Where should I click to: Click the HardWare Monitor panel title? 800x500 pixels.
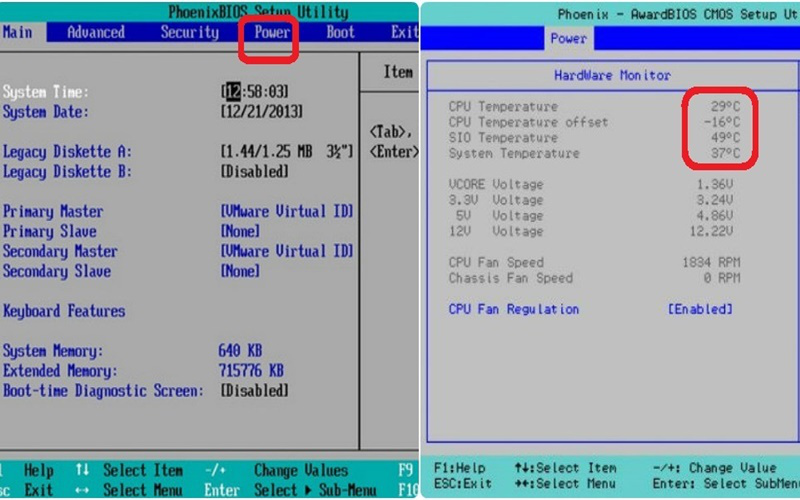[x=612, y=75]
